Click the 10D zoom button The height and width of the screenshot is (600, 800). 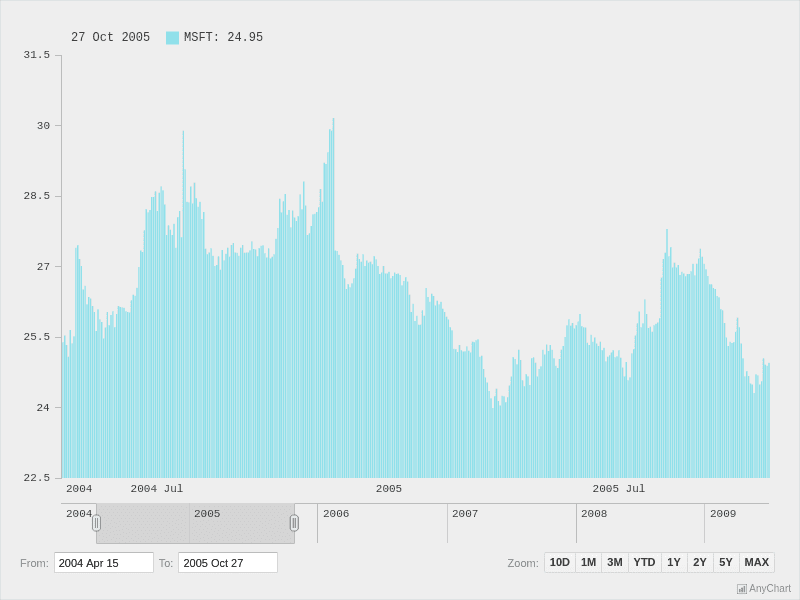[560, 562]
